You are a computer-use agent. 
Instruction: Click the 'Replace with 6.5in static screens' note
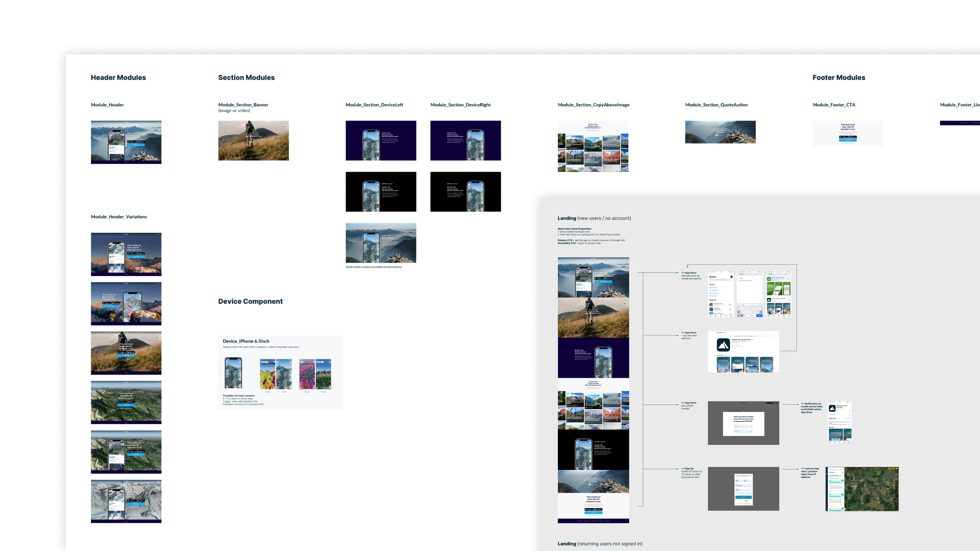pyautogui.click(x=261, y=347)
